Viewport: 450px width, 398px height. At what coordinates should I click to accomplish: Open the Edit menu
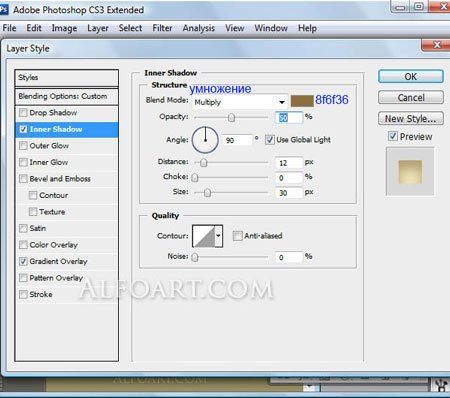click(x=34, y=28)
